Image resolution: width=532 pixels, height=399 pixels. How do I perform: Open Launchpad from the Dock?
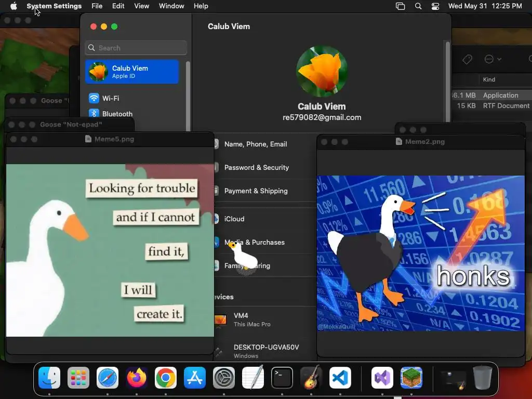click(x=78, y=378)
